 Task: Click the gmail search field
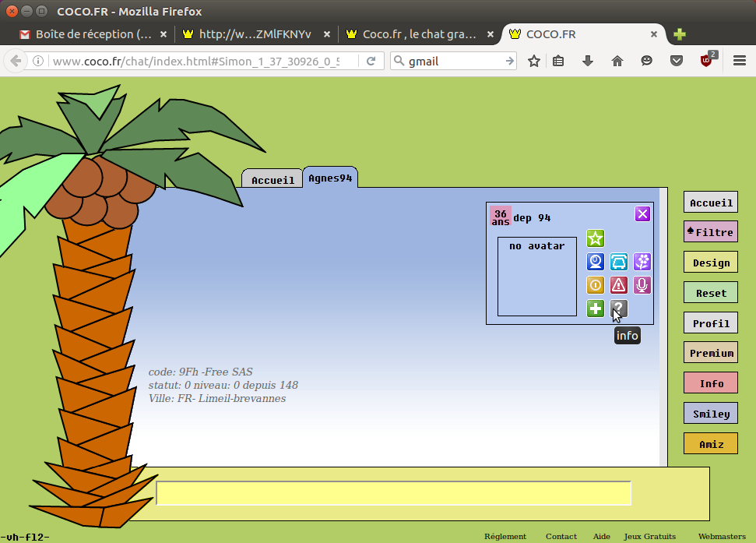pos(453,62)
